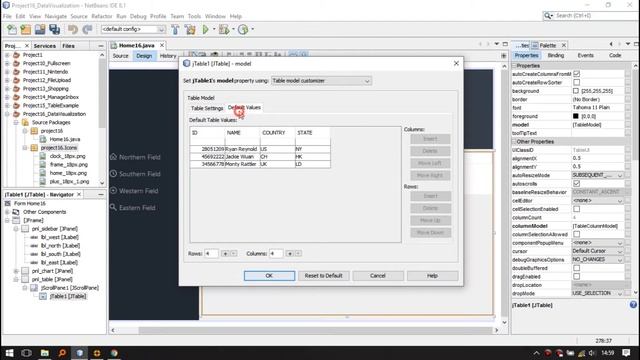This screenshot has width=640, height=360.
Task: Click the Open Project toolbar icon
Action: click(x=40, y=29)
